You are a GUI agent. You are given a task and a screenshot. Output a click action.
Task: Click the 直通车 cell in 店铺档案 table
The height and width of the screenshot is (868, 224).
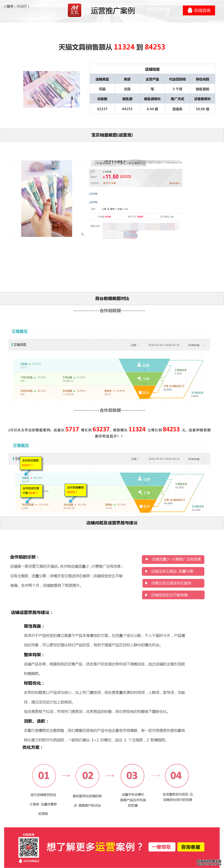pyautogui.click(x=177, y=109)
